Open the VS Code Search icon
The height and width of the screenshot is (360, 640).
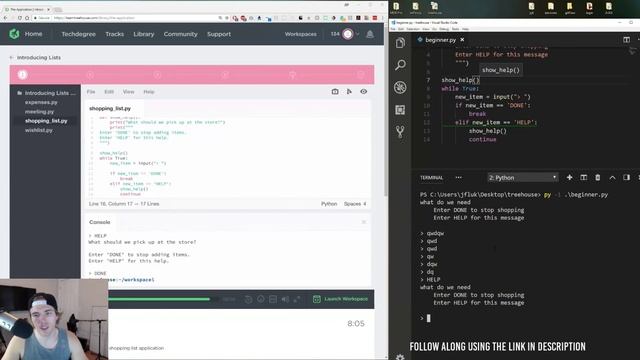point(400,64)
